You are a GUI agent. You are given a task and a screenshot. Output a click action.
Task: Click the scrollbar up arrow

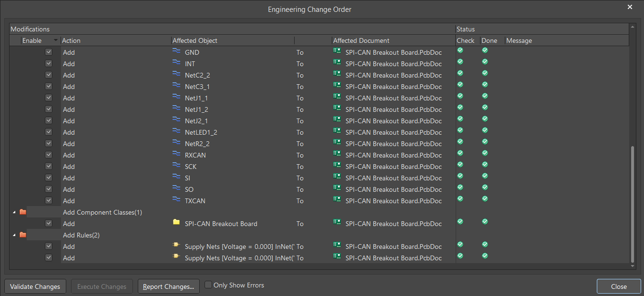tap(633, 27)
